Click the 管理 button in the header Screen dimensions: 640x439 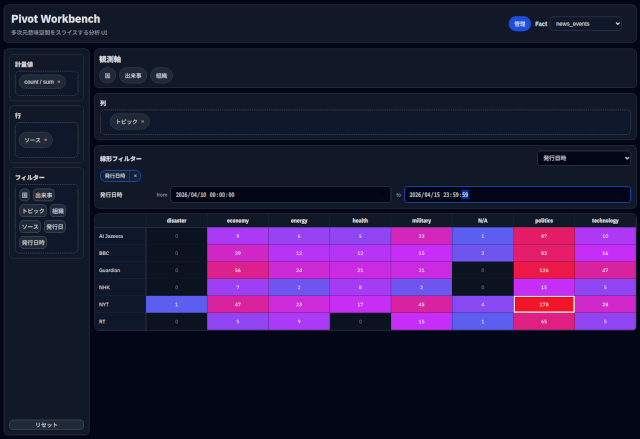point(519,24)
